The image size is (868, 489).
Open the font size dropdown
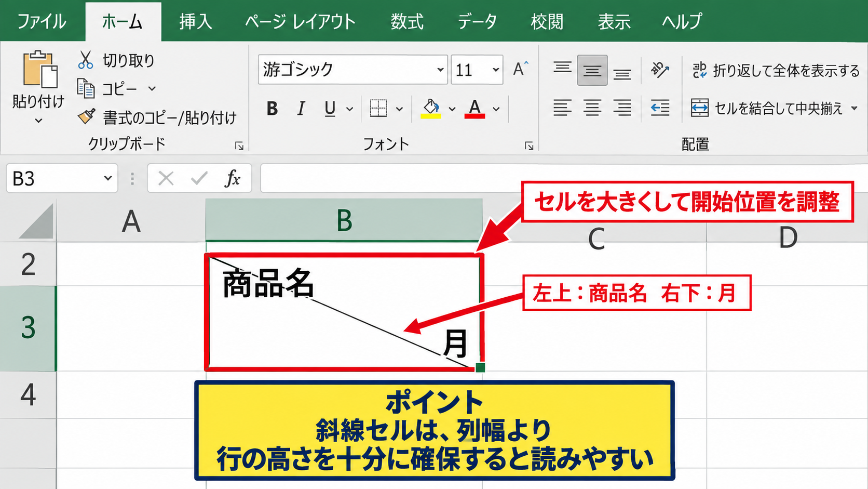pos(496,70)
